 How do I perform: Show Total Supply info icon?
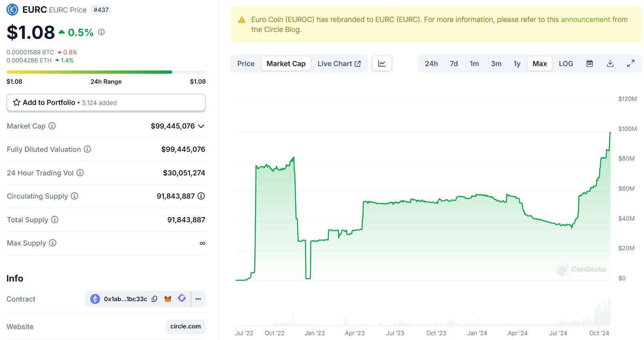(x=55, y=219)
